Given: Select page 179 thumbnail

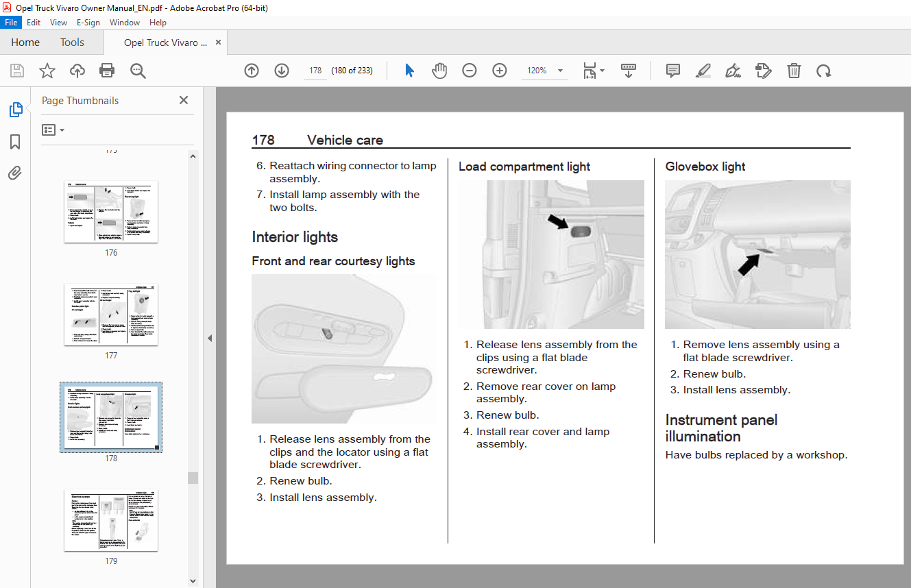Looking at the screenshot, I should point(111,520).
